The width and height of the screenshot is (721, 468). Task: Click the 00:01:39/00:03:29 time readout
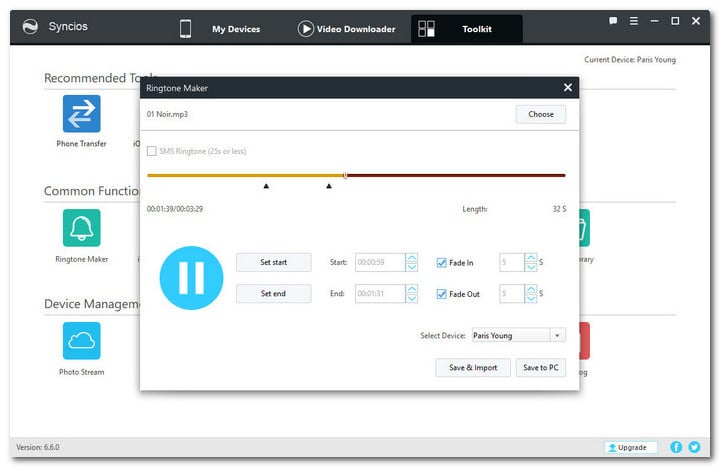175,209
